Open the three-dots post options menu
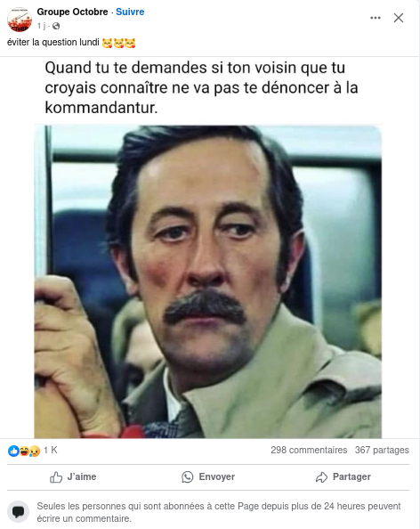 (376, 18)
